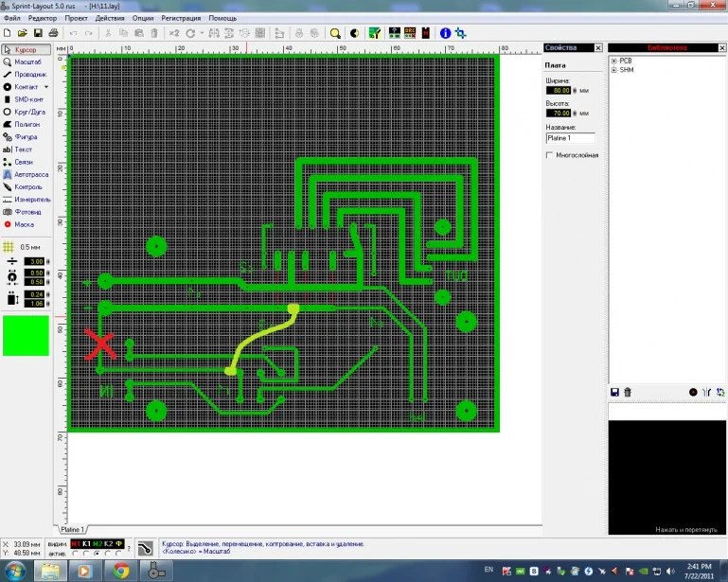The height and width of the screenshot is (582, 728).
Task: Select the M2 active layer radio button
Action: pos(98,554)
